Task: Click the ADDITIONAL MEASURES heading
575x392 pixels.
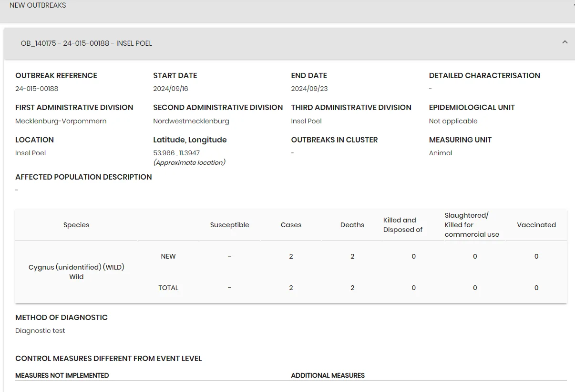Action: (328, 375)
